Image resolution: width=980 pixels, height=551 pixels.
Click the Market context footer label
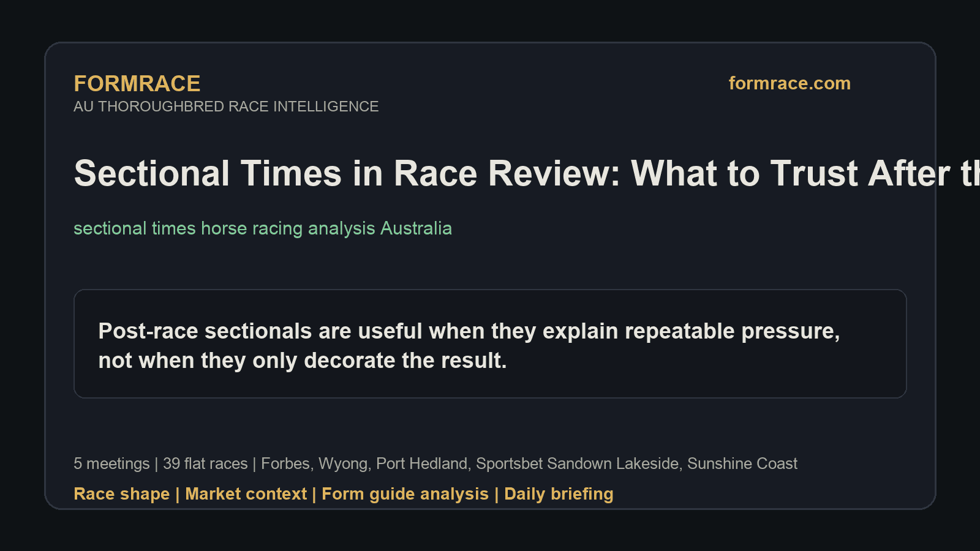point(246,494)
